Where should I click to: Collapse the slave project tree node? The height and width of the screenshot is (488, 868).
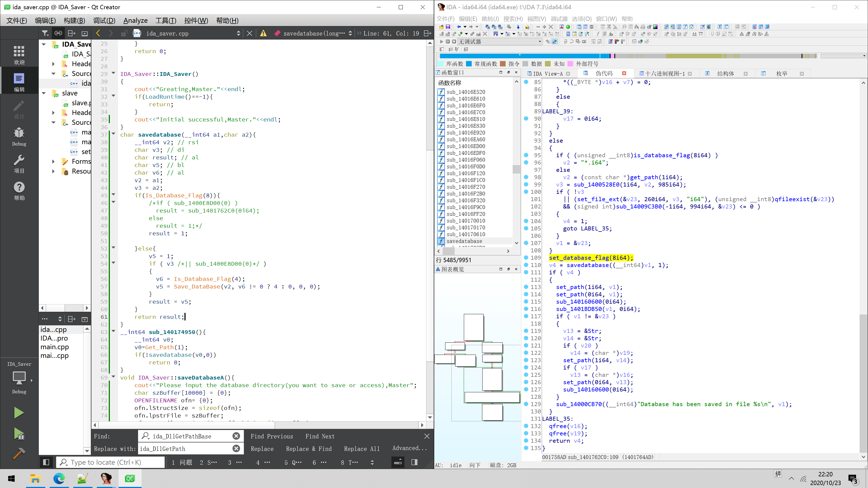44,93
